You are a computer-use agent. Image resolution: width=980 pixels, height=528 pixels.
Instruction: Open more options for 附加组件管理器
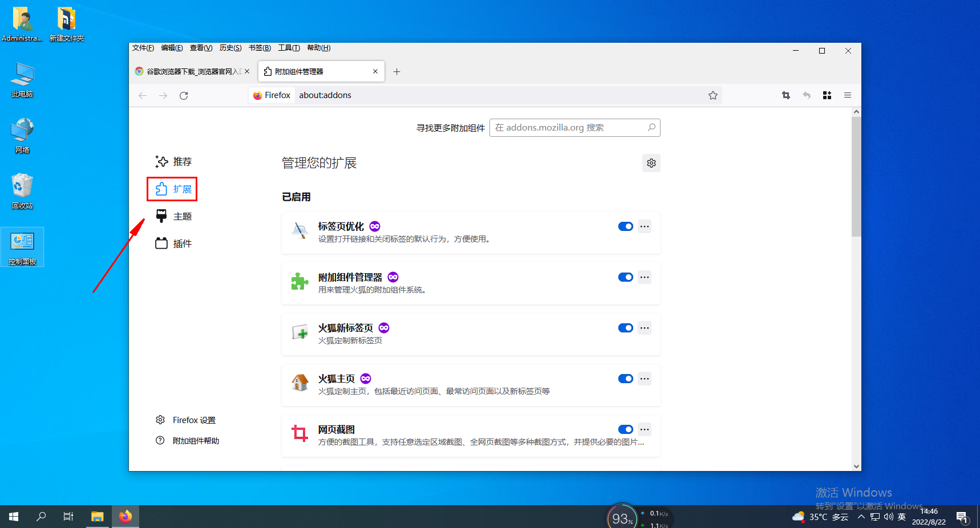645,277
